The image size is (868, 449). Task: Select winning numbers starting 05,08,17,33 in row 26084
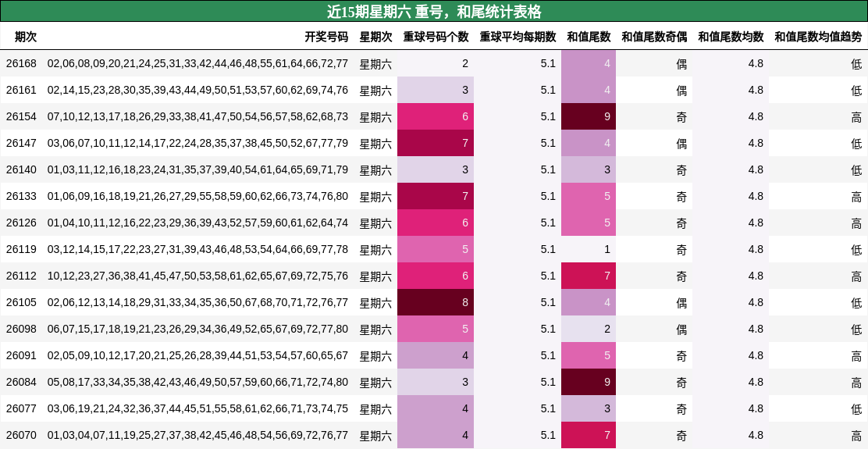(x=197, y=383)
